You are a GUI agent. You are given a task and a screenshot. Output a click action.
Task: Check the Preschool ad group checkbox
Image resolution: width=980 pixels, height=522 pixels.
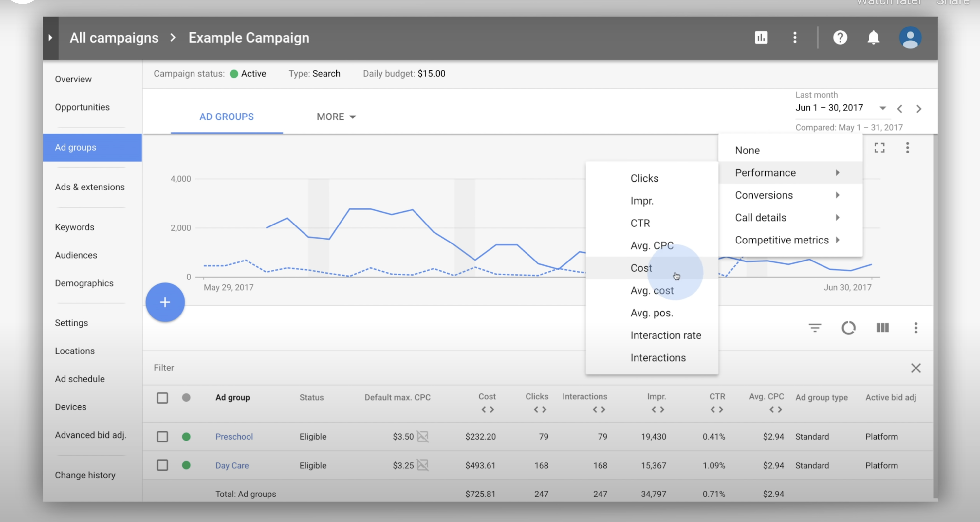click(162, 437)
